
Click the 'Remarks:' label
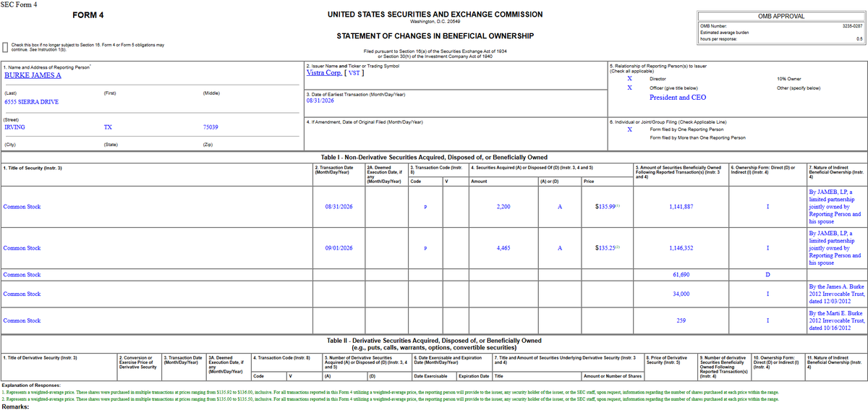click(x=17, y=407)
